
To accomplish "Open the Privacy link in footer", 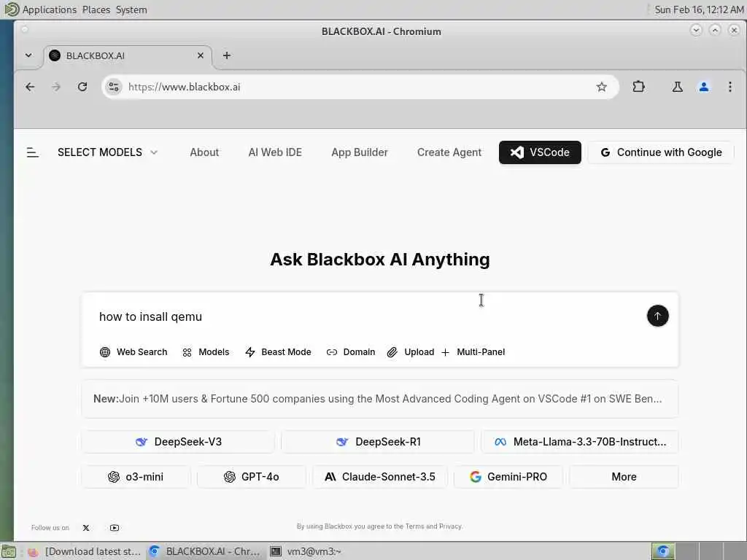I will coord(450,526).
